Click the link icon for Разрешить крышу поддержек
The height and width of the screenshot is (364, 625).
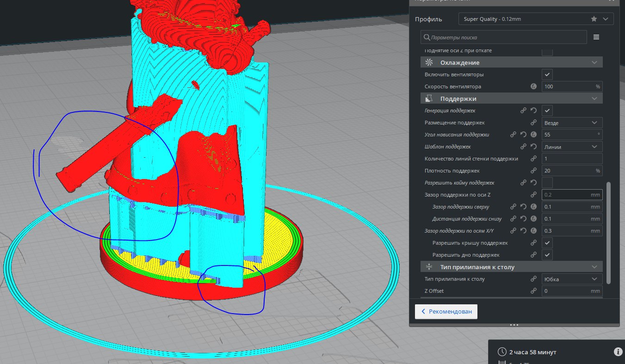tap(533, 243)
